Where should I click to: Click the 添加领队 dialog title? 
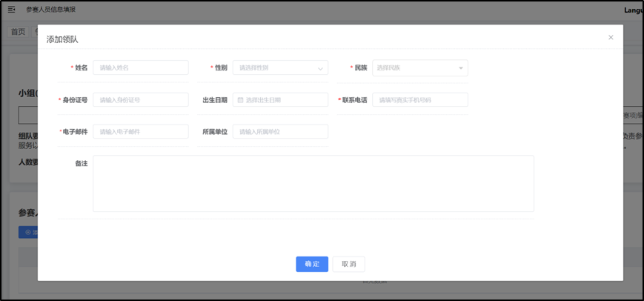[62, 40]
